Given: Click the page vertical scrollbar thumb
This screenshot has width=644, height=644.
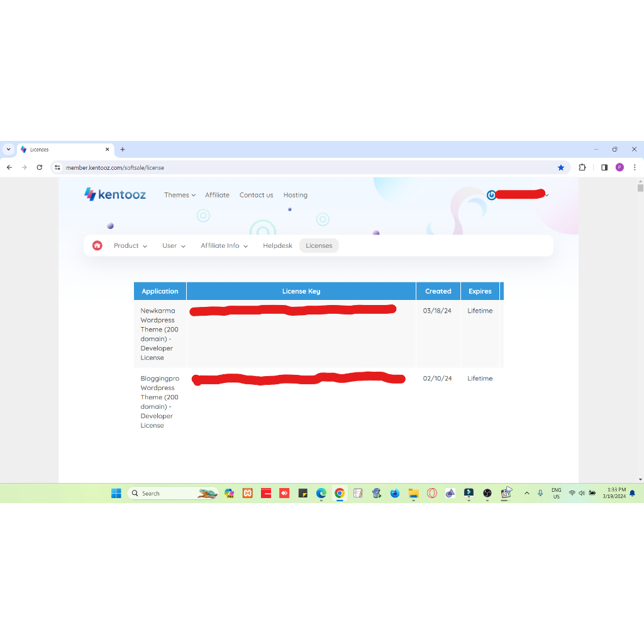Looking at the screenshot, I should [x=640, y=188].
